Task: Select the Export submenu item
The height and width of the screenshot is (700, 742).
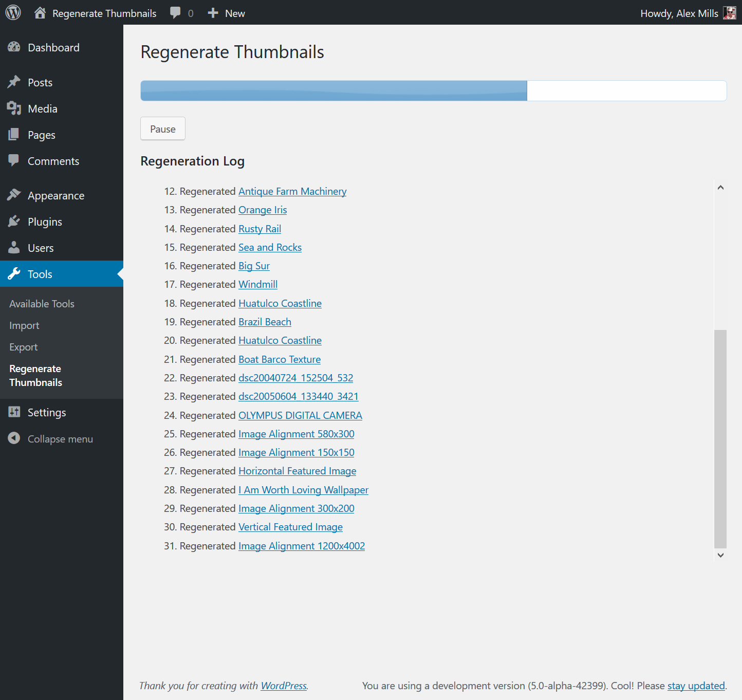Action: point(24,347)
